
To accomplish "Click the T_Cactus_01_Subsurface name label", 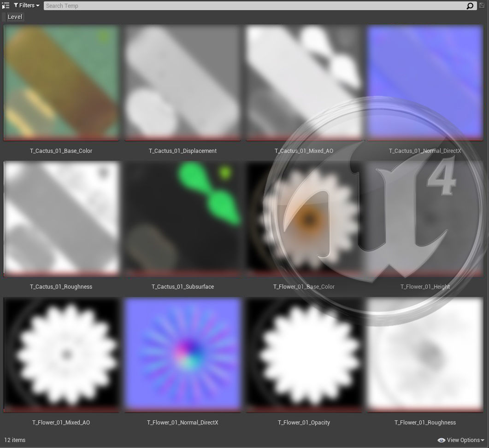I will (x=183, y=287).
